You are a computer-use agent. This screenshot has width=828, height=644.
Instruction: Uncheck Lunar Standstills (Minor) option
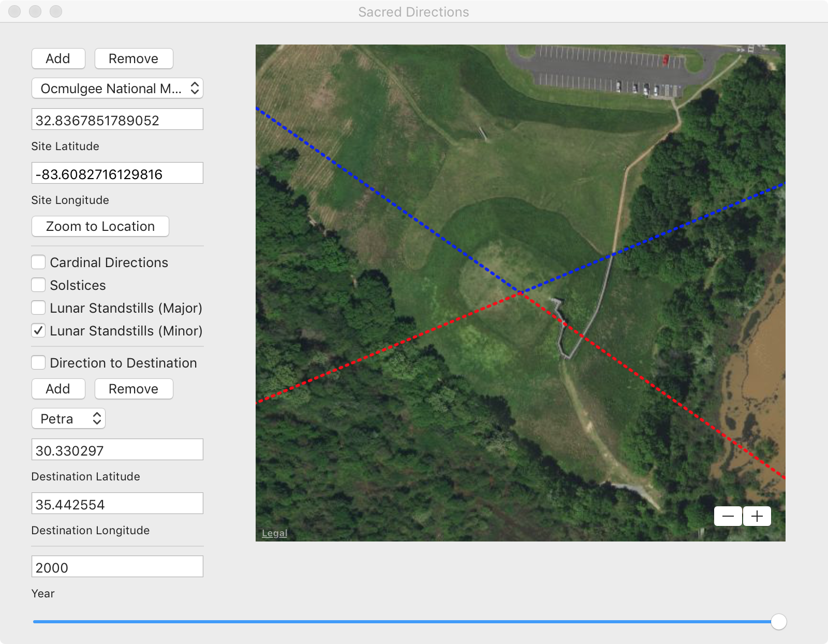(38, 331)
